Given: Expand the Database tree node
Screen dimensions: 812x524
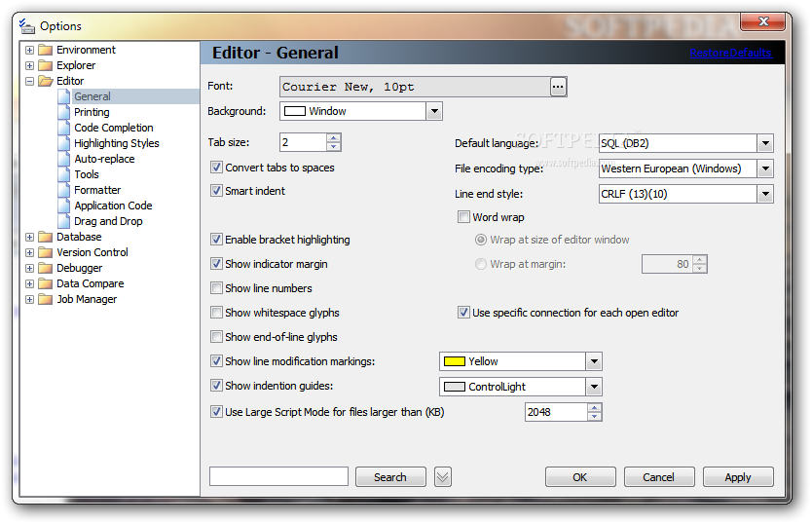Looking at the screenshot, I should [29, 238].
